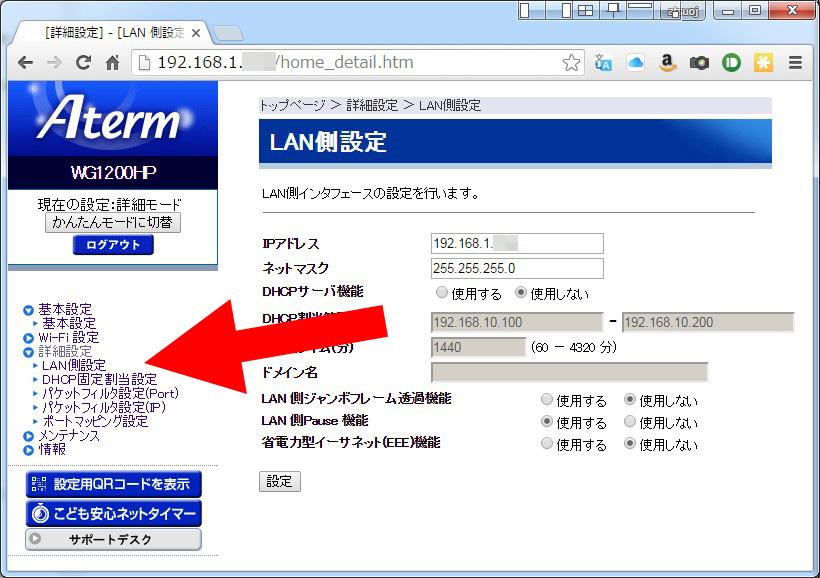
Task: Open the サポートデスク button
Action: (113, 539)
